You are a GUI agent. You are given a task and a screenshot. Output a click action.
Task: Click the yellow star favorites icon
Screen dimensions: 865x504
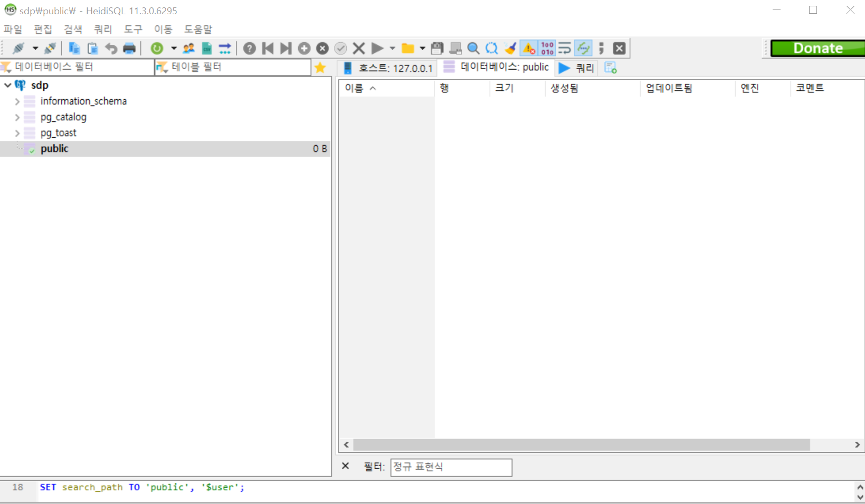tap(320, 68)
